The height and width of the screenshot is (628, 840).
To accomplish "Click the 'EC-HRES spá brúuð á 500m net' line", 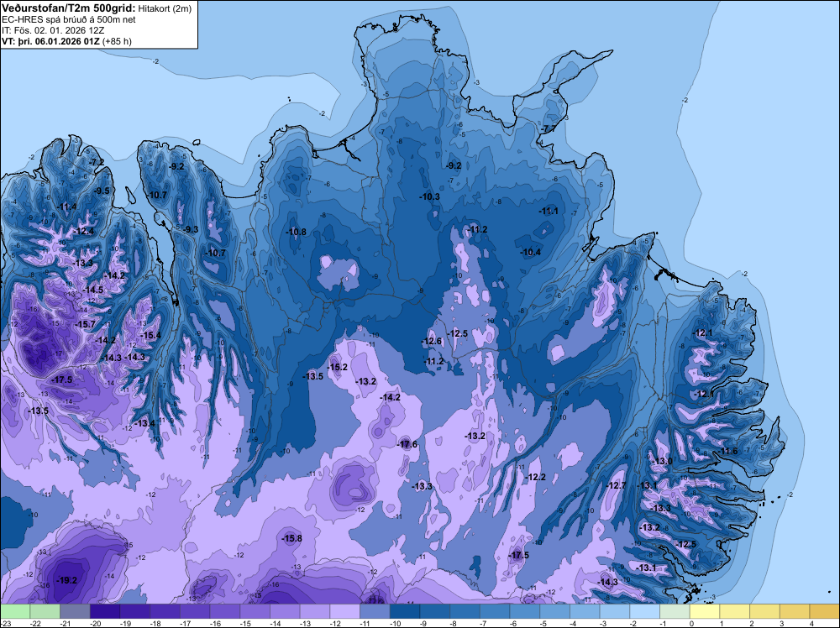I will 69,20.
